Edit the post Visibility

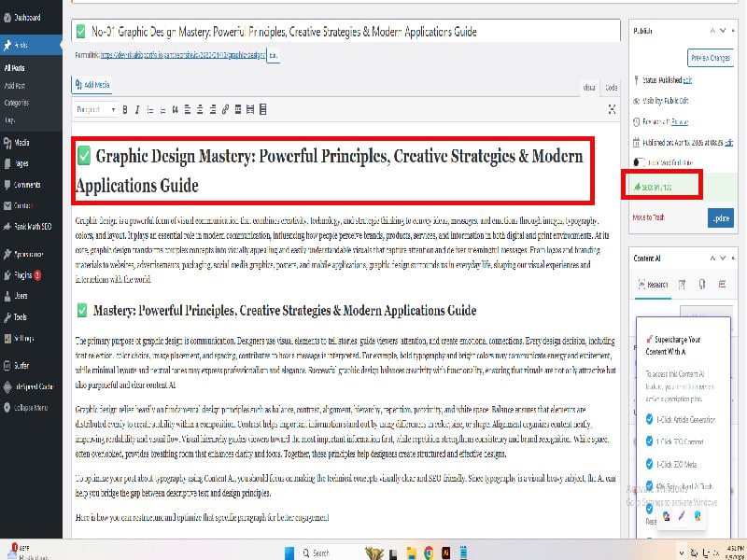(x=684, y=101)
